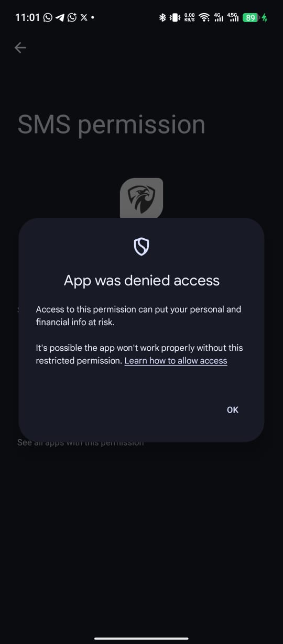Image resolution: width=283 pixels, height=644 pixels.
Task: Tap the Wi-Fi signal status icon
Action: click(x=205, y=18)
